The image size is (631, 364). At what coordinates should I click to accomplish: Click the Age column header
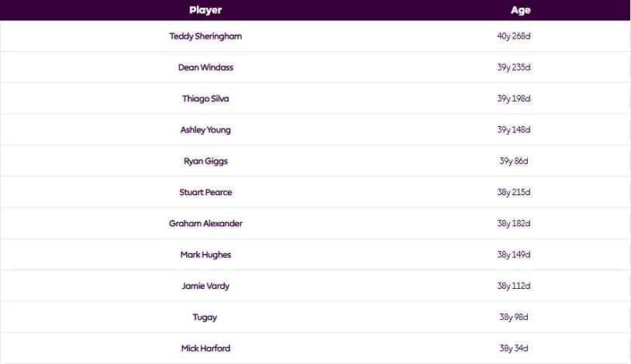coord(520,10)
